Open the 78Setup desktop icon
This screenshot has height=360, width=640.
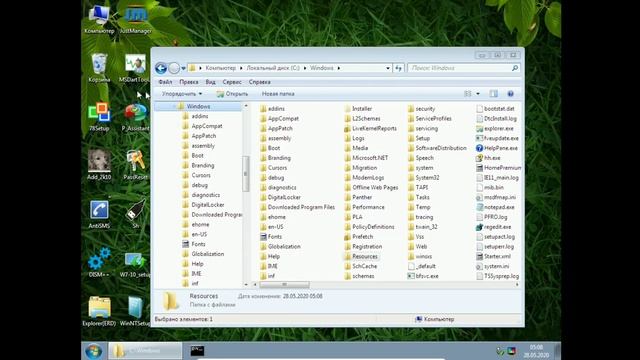(x=99, y=117)
